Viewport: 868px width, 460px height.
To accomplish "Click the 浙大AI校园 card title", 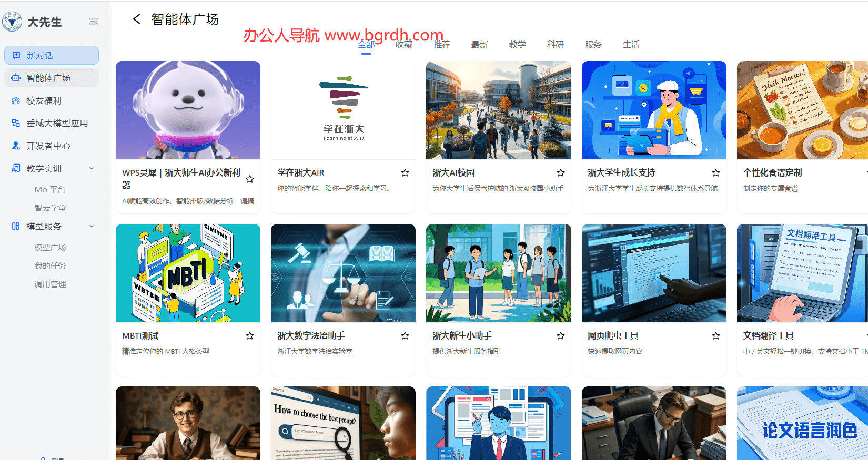I will [x=453, y=173].
